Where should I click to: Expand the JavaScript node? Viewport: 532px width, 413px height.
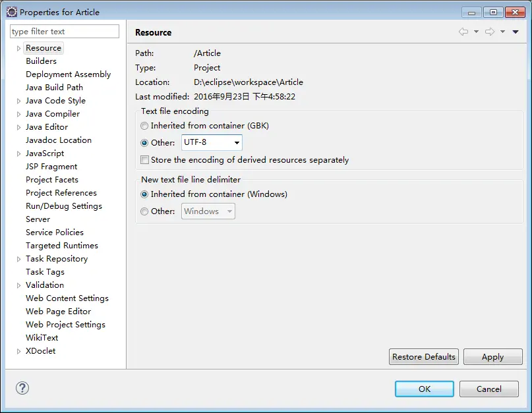tap(18, 154)
